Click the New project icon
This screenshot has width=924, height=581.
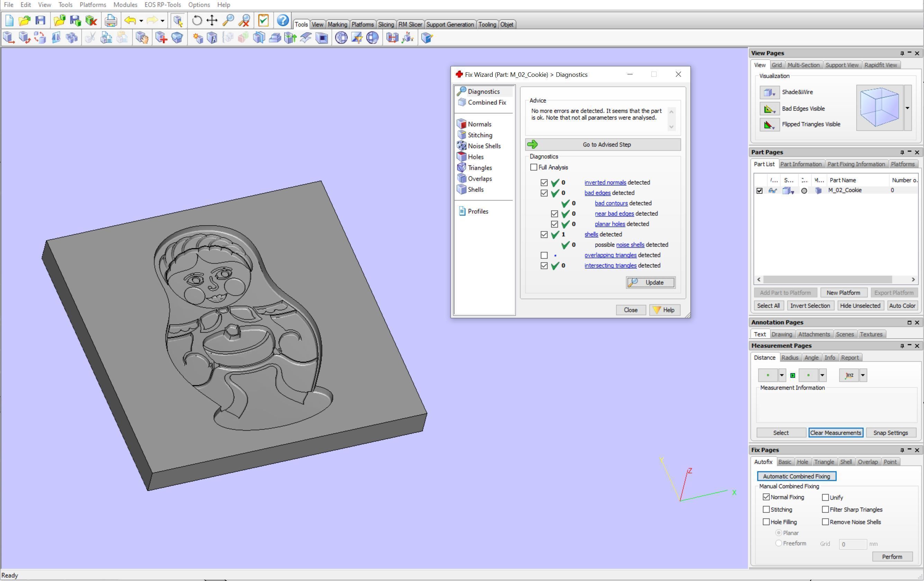pyautogui.click(x=9, y=20)
